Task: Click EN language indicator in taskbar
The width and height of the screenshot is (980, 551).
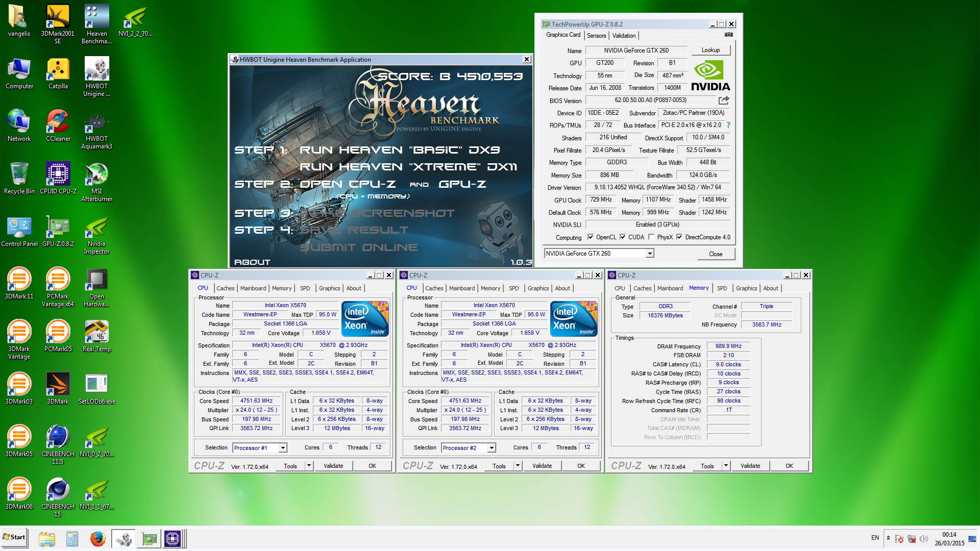Action: (x=875, y=538)
